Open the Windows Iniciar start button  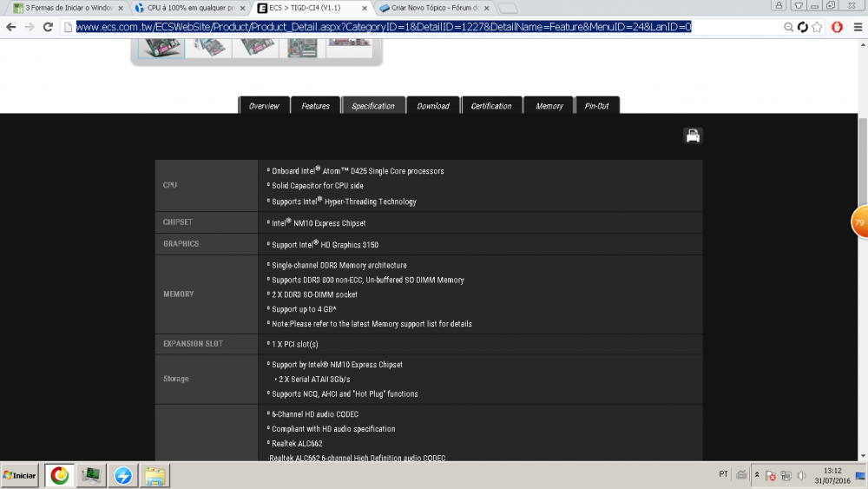pyautogui.click(x=20, y=475)
